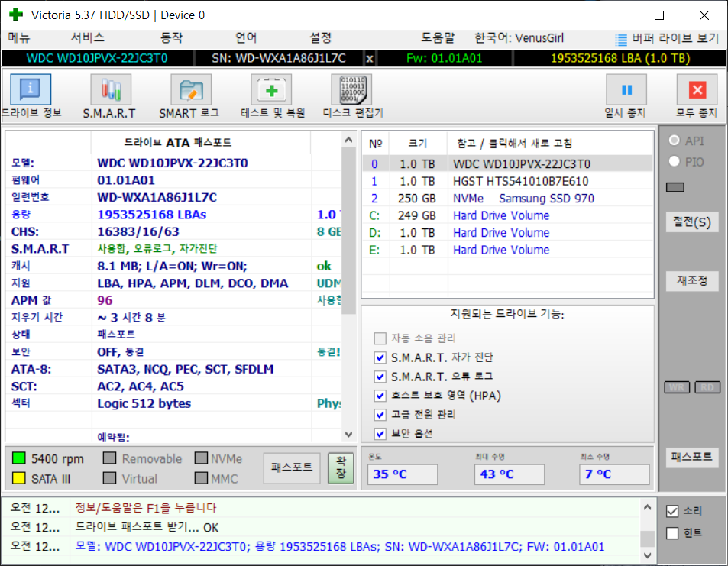The height and width of the screenshot is (566, 728).
Task: Click the gray NVMe indicator
Action: tap(201, 458)
